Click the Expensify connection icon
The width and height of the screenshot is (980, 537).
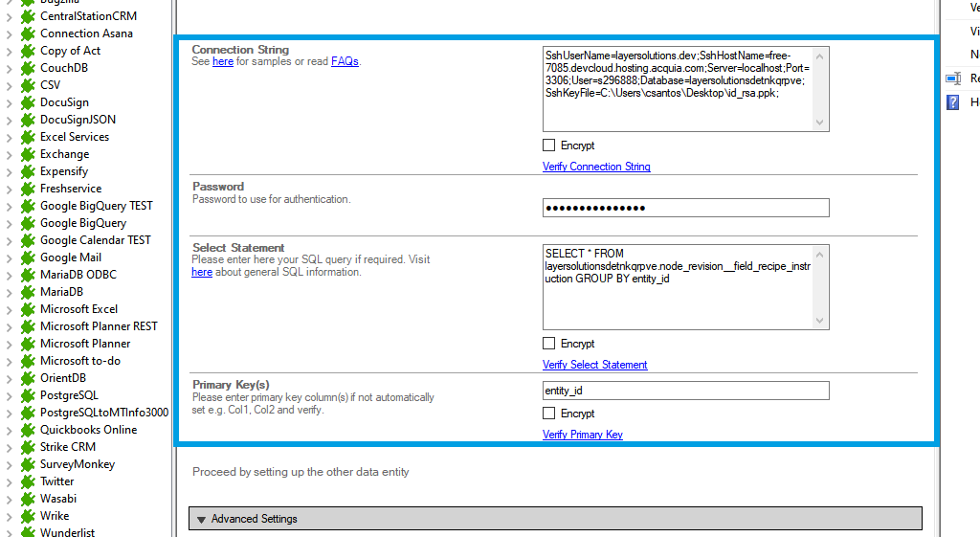tap(28, 171)
